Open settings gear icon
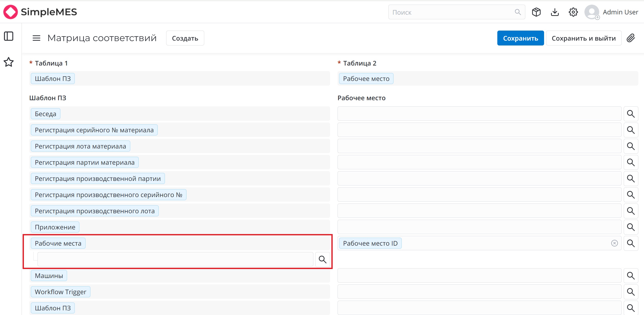This screenshot has width=644, height=315. (x=573, y=12)
